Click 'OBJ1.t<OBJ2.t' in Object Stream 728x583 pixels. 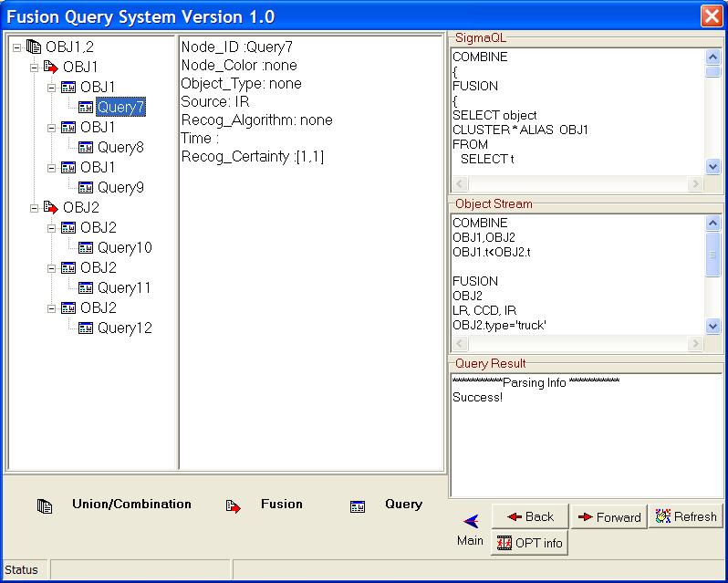pos(492,252)
